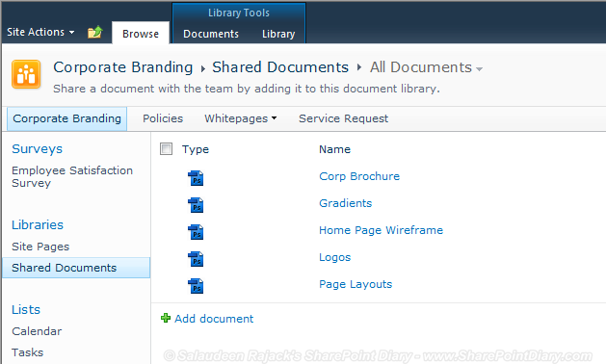Open Site Pages in the sidebar
This screenshot has width=606, height=364.
point(40,247)
